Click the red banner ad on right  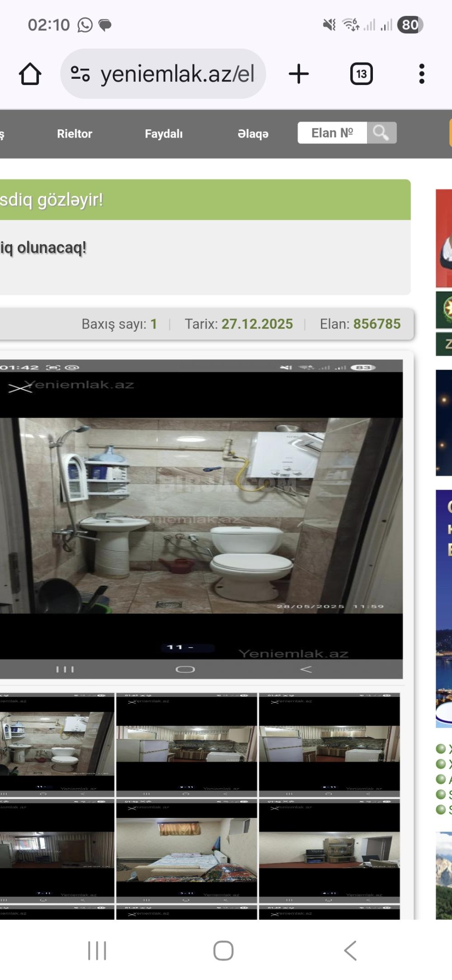pos(444,238)
